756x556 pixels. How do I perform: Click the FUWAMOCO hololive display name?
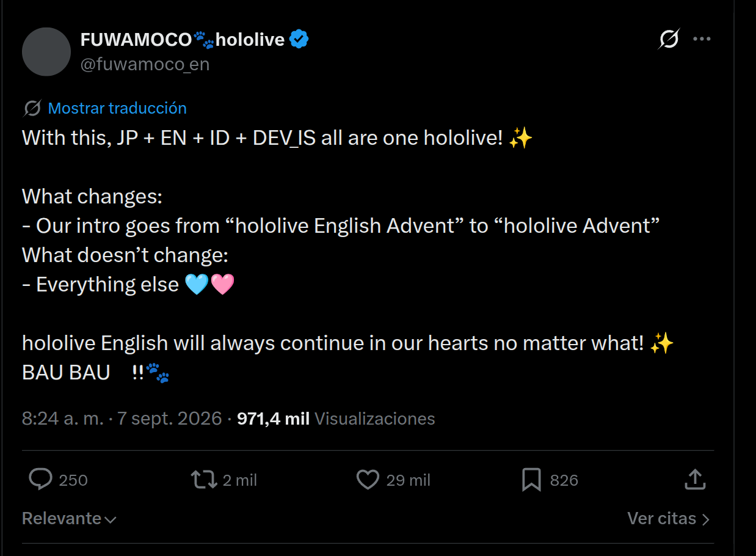(x=183, y=40)
